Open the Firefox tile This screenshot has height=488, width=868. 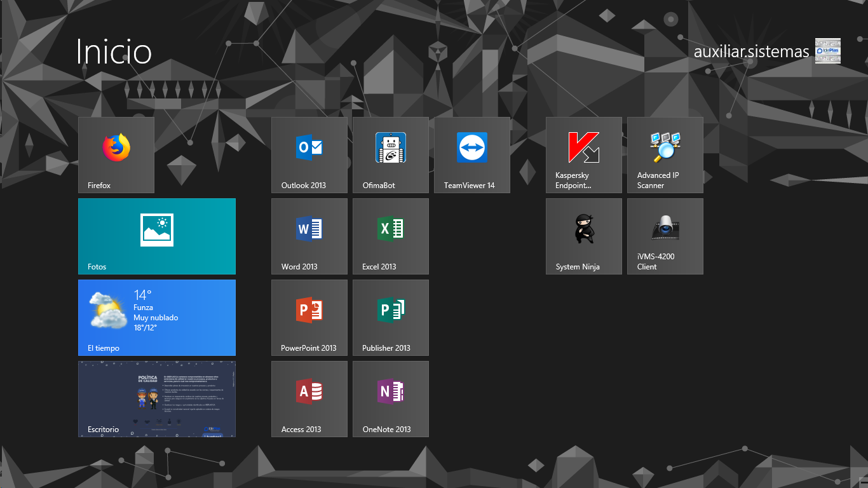[x=116, y=155]
